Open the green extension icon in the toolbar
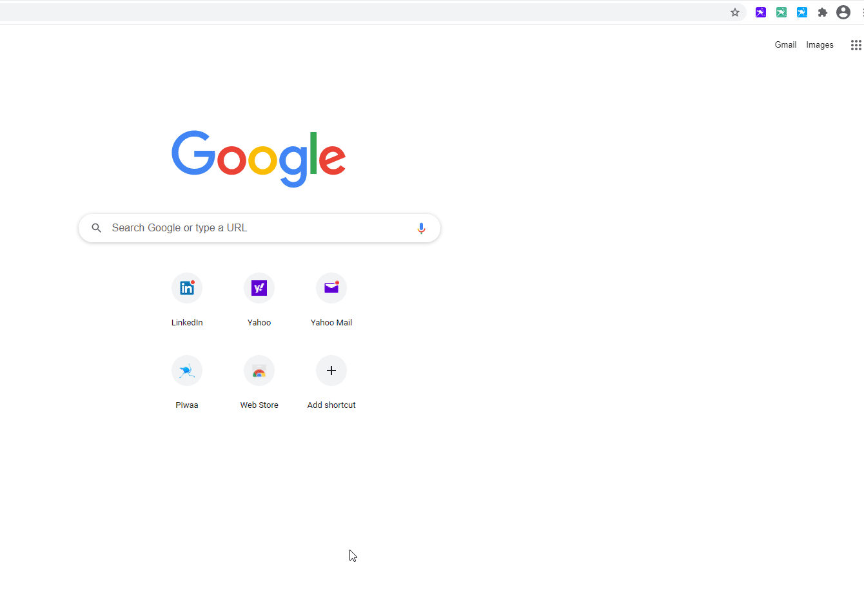This screenshot has height=616, width=864. tap(781, 12)
